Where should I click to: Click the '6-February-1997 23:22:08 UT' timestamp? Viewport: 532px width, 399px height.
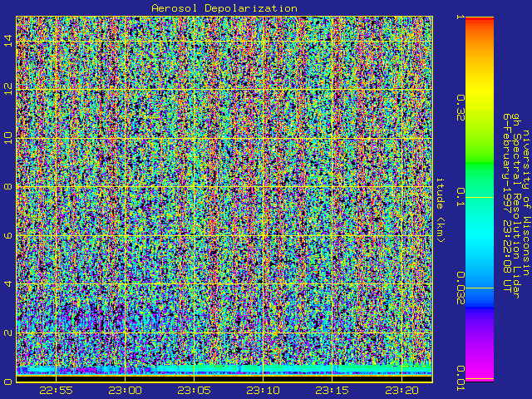tap(506, 203)
